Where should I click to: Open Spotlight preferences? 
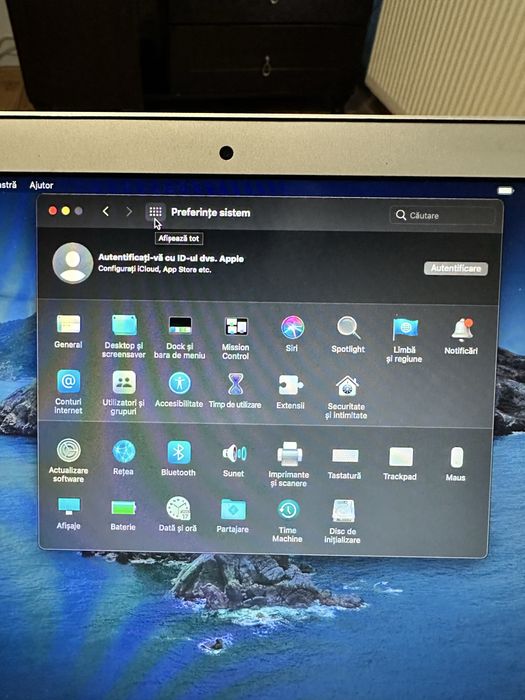pyautogui.click(x=348, y=335)
